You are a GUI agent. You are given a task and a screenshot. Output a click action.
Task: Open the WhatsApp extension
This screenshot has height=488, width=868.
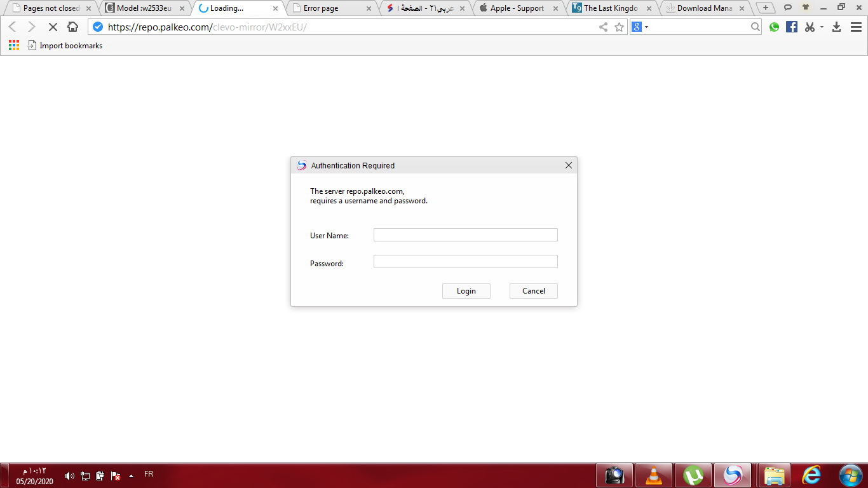point(774,27)
